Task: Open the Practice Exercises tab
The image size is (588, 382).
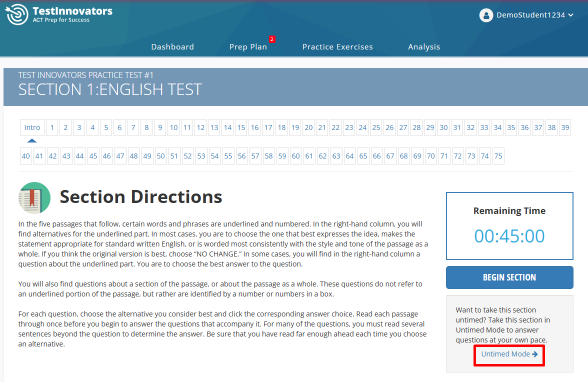Action: (x=337, y=46)
